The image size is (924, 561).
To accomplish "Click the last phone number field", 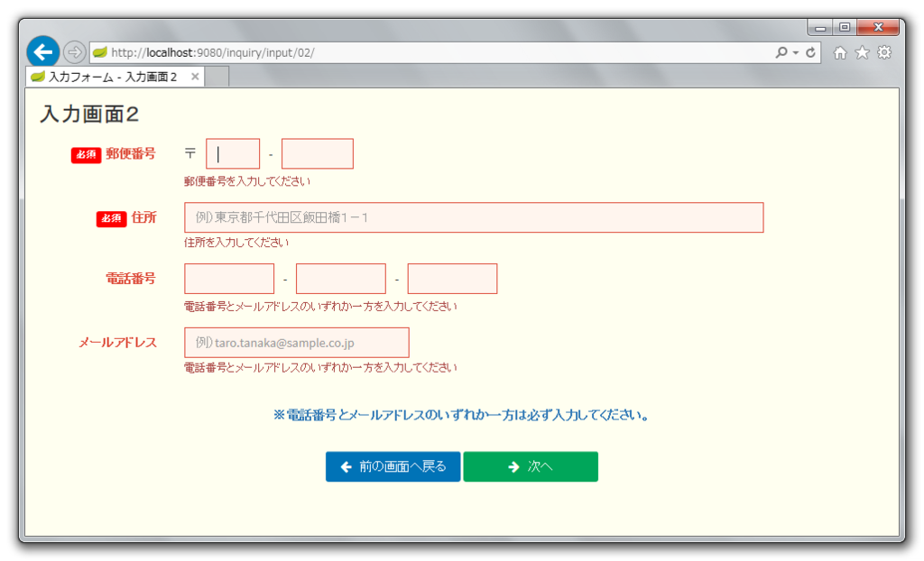I will (x=453, y=279).
